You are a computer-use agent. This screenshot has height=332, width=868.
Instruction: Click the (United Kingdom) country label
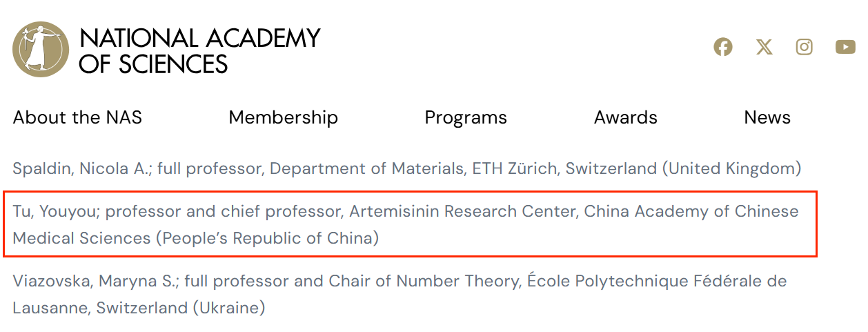tap(729, 168)
